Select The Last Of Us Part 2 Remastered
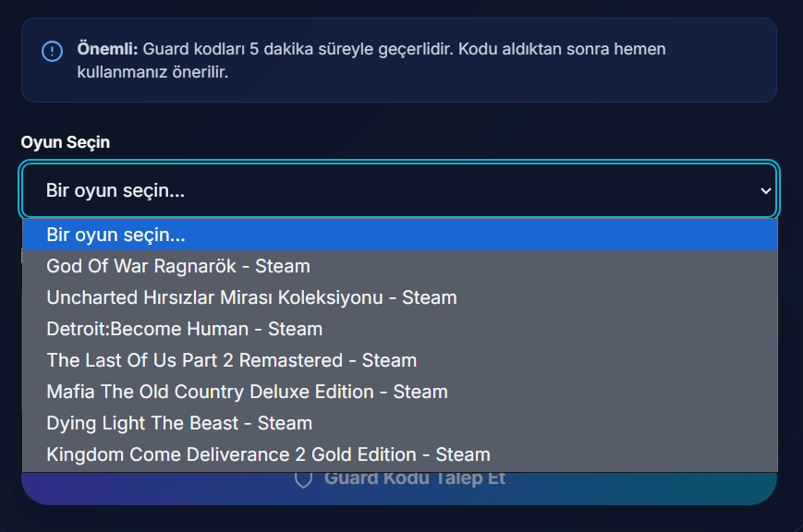803x532 pixels. click(399, 360)
